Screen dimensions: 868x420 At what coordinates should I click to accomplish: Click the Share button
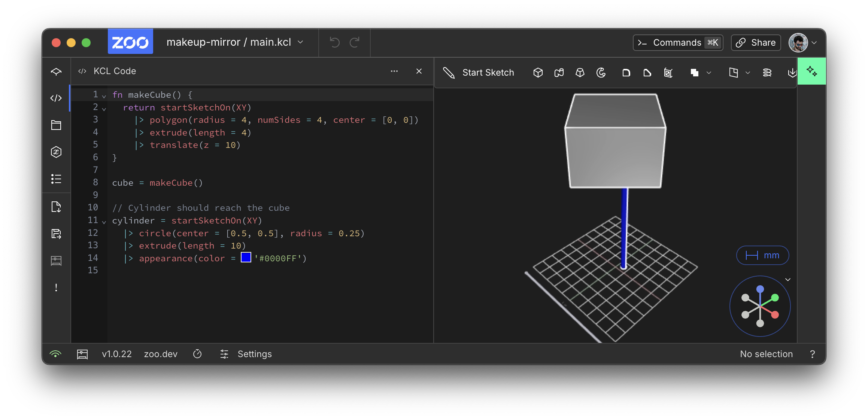coord(756,43)
